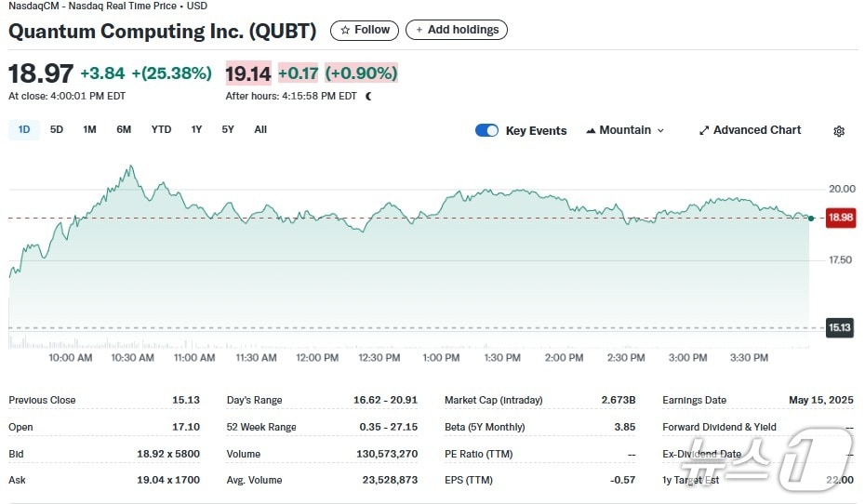Switch to the 5D time range
The height and width of the screenshot is (504, 865).
click(x=57, y=129)
